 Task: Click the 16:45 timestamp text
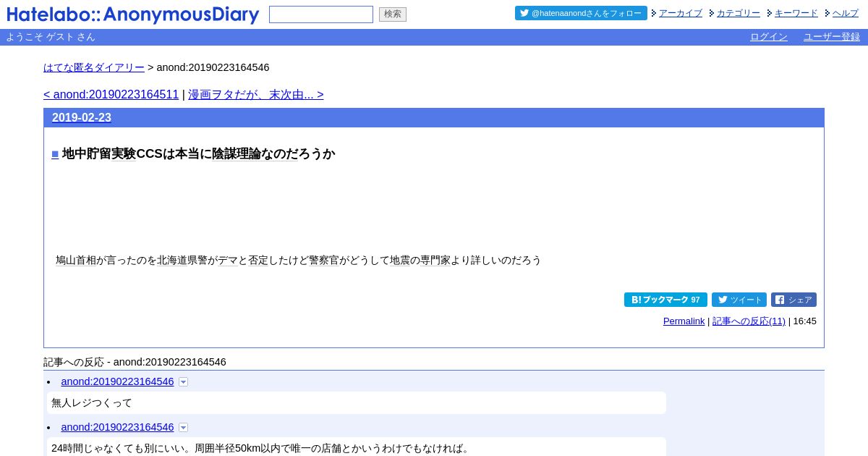pyautogui.click(x=804, y=321)
